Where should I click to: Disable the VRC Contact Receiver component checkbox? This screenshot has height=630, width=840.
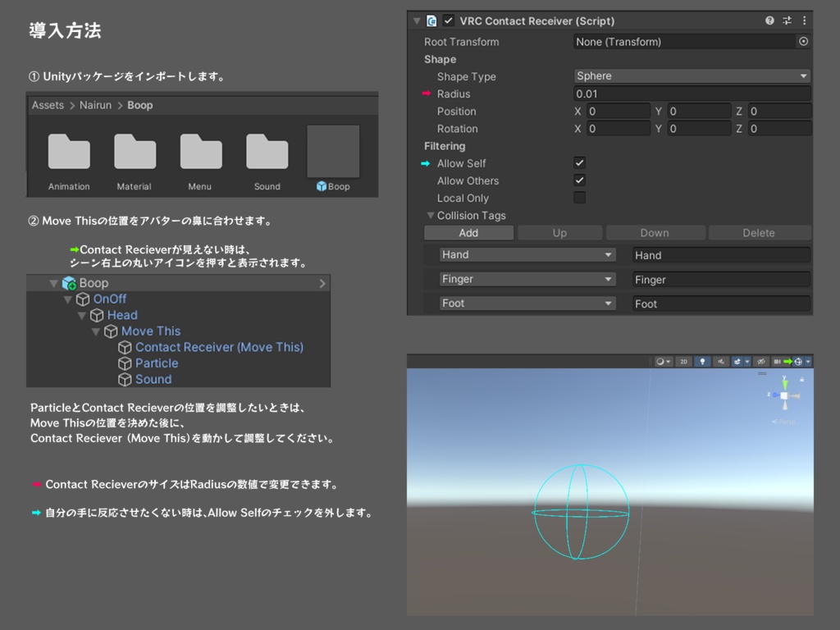click(x=449, y=21)
